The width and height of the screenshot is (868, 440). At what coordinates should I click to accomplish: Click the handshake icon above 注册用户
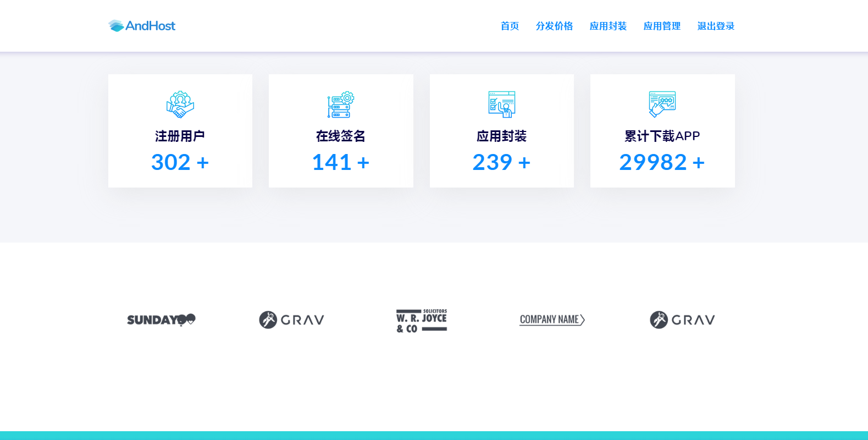point(180,105)
